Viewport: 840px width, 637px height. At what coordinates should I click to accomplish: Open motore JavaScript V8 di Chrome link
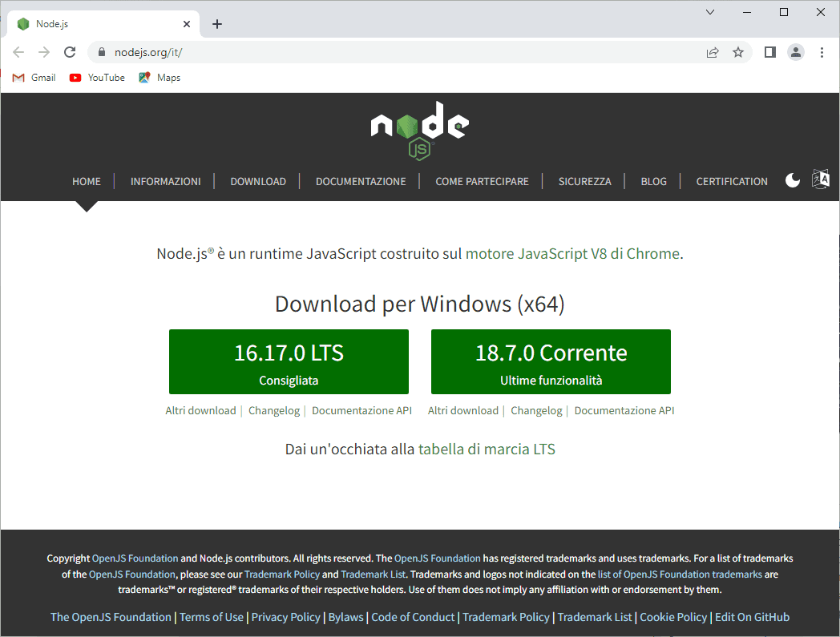click(x=572, y=253)
